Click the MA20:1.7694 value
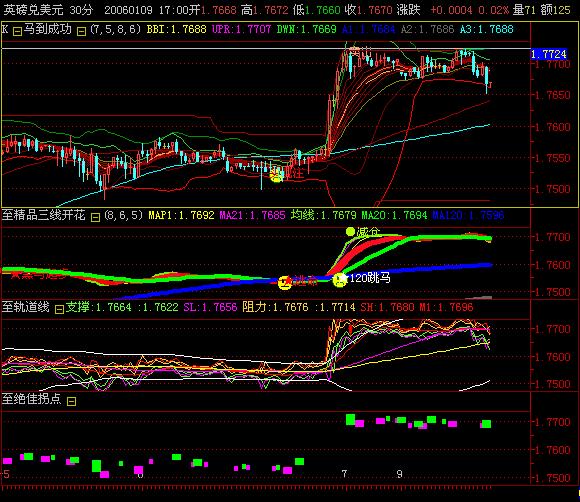580x502 pixels. [394, 215]
